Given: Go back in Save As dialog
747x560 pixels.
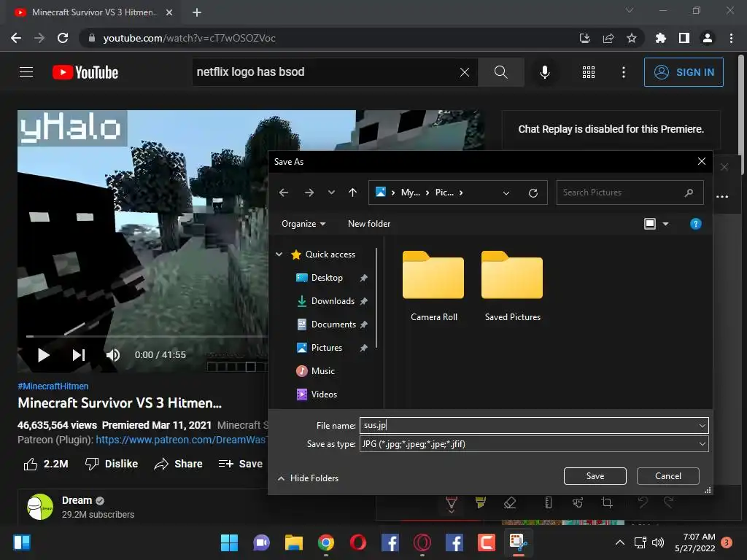Looking at the screenshot, I should (x=284, y=192).
